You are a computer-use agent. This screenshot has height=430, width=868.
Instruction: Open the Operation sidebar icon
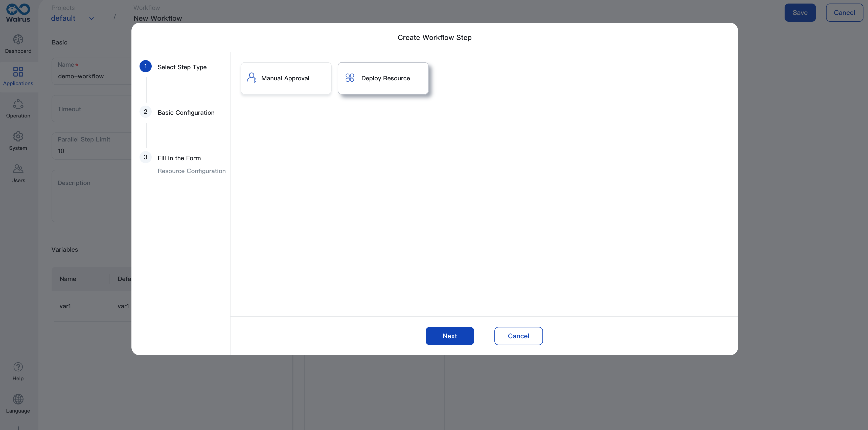(x=18, y=104)
